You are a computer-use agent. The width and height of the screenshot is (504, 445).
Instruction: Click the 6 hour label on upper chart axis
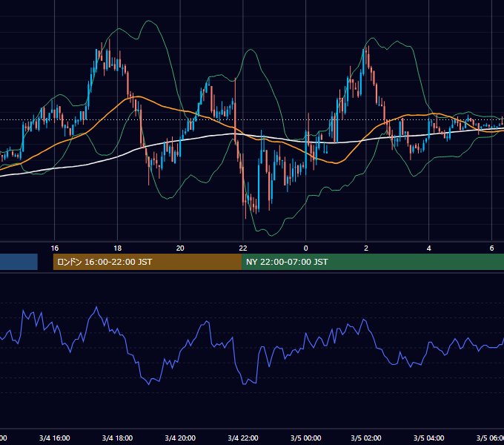coord(491,248)
